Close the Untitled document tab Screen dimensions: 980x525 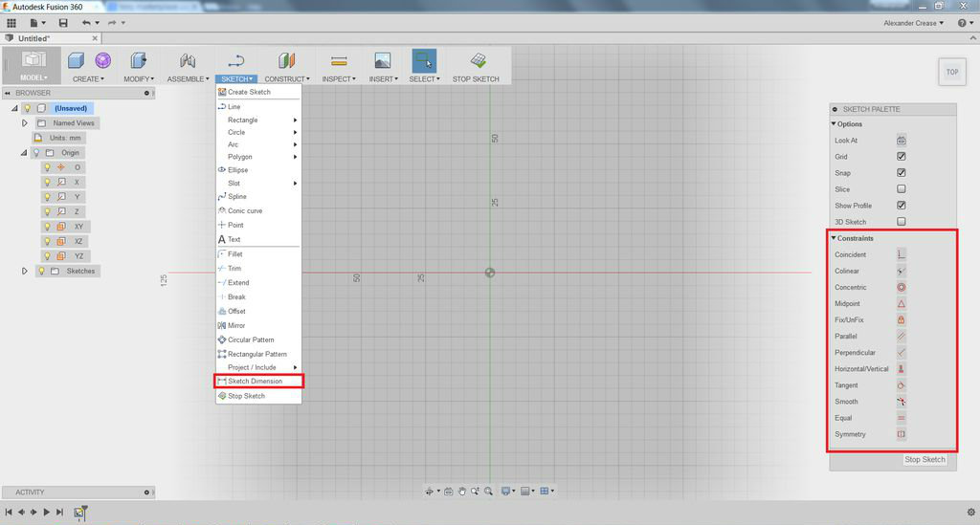(95, 38)
